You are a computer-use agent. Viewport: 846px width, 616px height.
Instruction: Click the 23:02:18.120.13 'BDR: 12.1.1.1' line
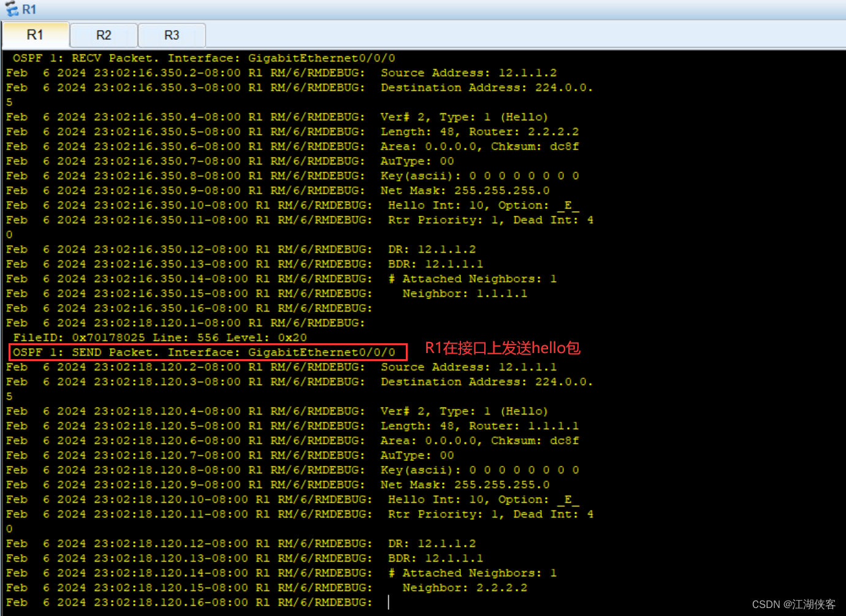coord(245,558)
